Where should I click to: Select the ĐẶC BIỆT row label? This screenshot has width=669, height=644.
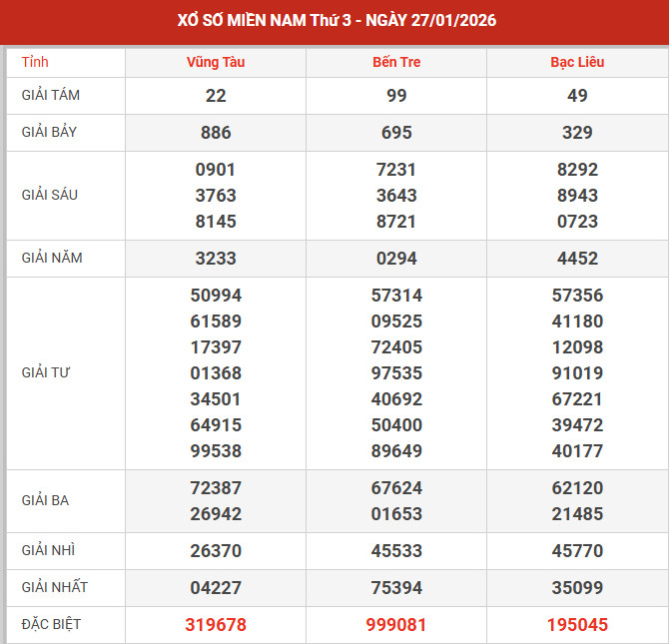coord(51,624)
